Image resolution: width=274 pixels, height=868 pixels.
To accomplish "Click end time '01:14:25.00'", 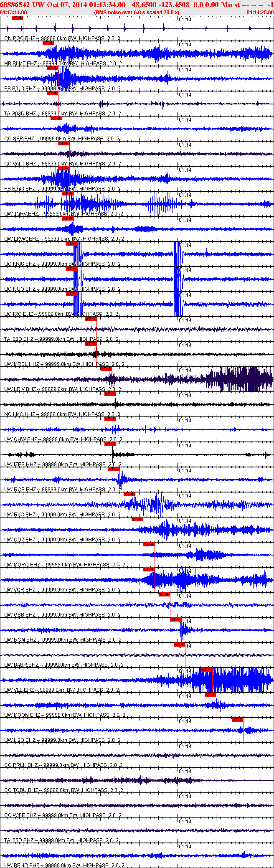I will click(x=260, y=13).
